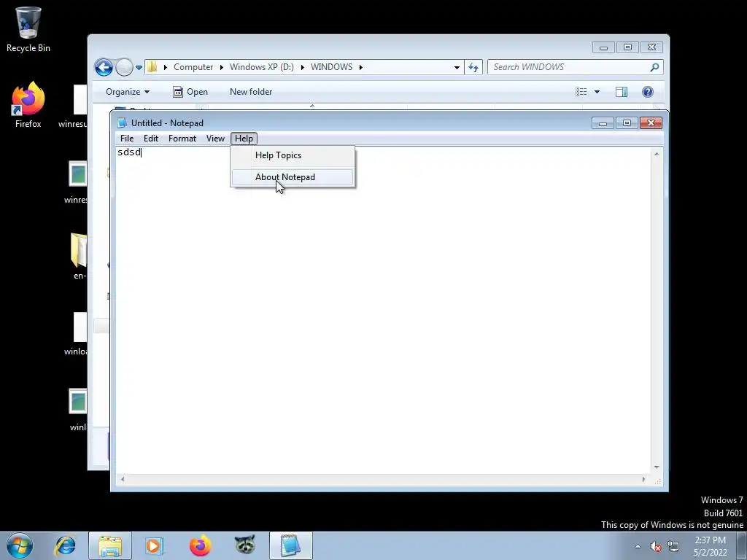Expand the arrow after the WINDOWS breadcrumb
The height and width of the screenshot is (560, 747).
click(360, 67)
